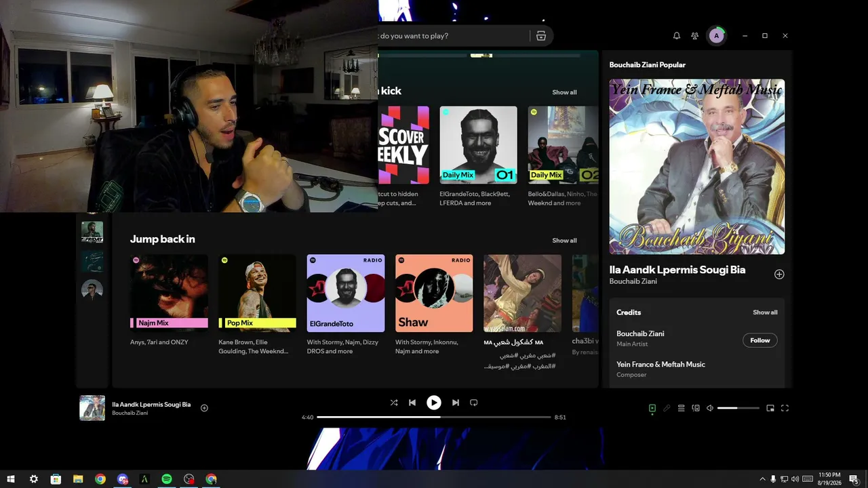Viewport: 868px width, 488px height.
Task: Open the large Bouchaib Ziani album artwork
Action: [697, 167]
